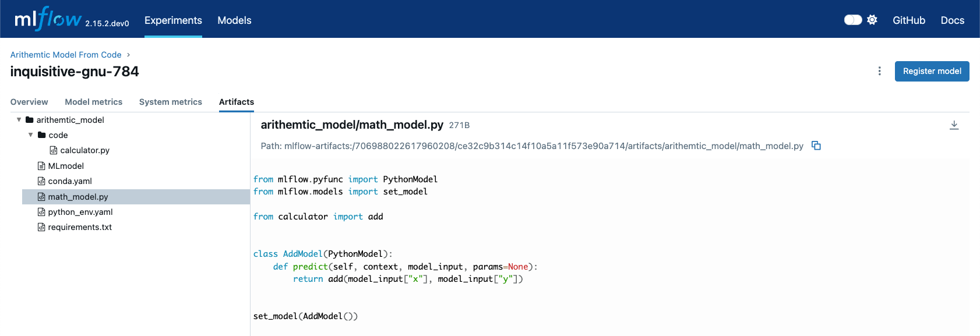980x336 pixels.
Task: Copy the artifact path to clipboard
Action: 816,146
